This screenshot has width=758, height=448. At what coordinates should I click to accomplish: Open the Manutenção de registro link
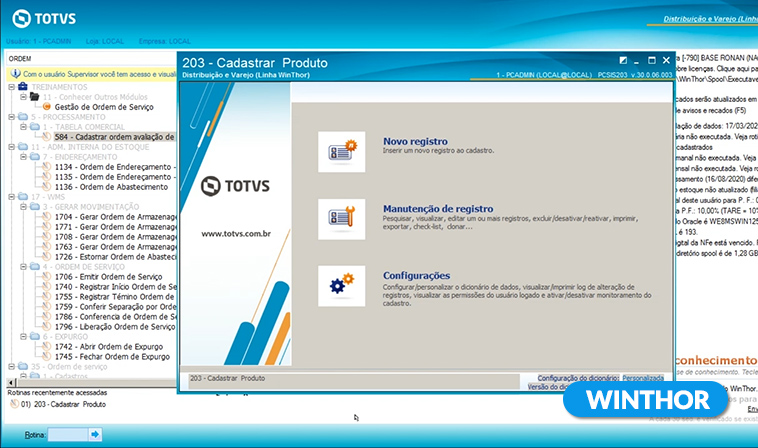click(x=437, y=209)
